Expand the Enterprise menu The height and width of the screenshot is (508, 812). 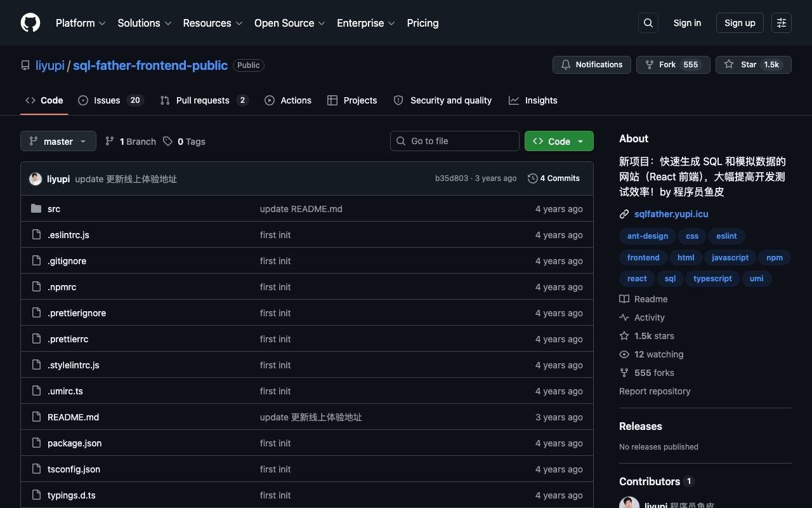tap(366, 23)
